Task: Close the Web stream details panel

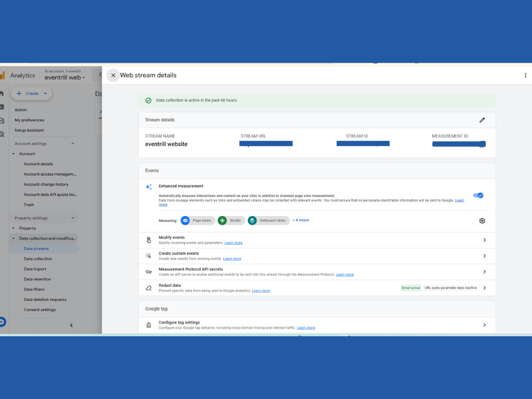Action: [x=113, y=76]
